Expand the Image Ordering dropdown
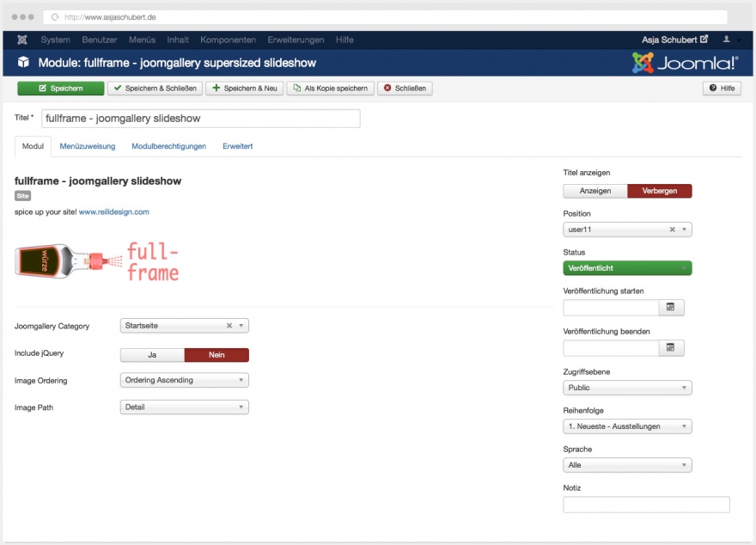The height and width of the screenshot is (545, 756). pyautogui.click(x=184, y=380)
